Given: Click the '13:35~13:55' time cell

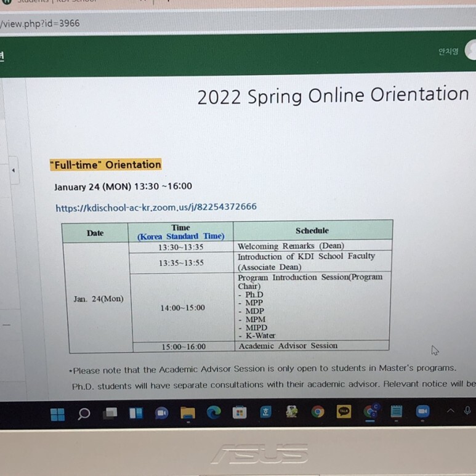Looking at the screenshot, I should (x=181, y=263).
